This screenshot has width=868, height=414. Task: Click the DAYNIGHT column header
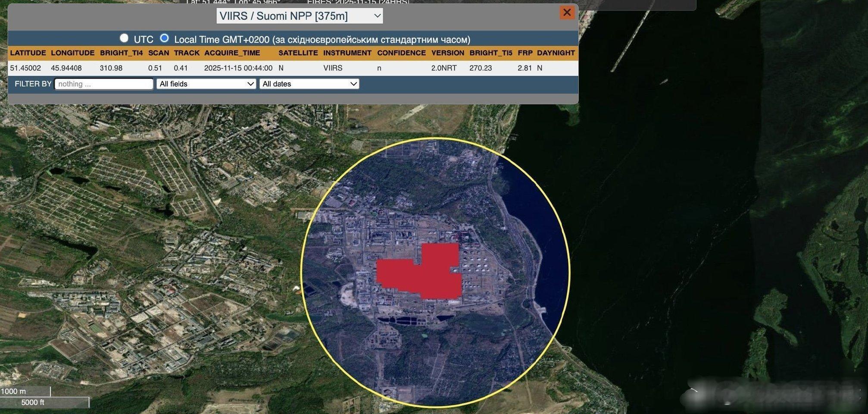[556, 53]
